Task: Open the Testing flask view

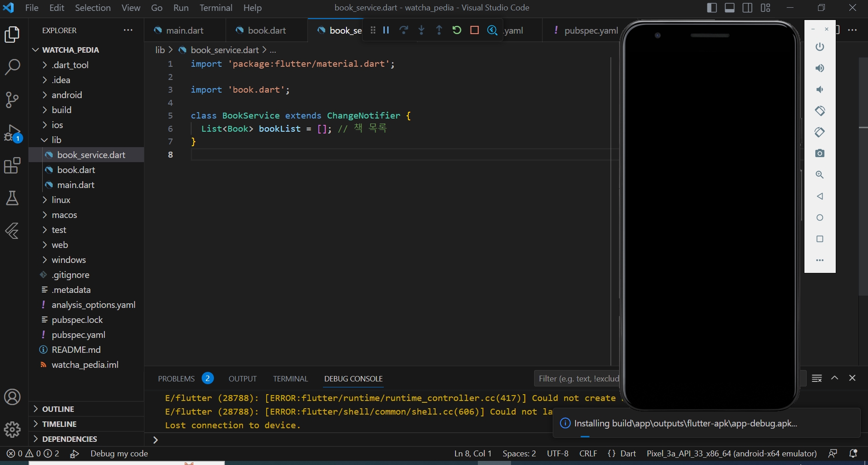Action: click(x=12, y=198)
